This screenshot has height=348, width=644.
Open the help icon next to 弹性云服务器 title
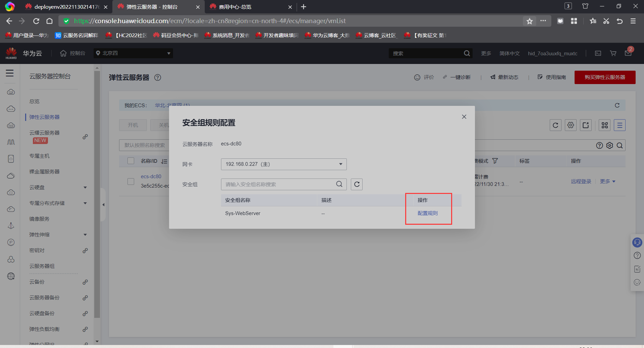point(158,77)
